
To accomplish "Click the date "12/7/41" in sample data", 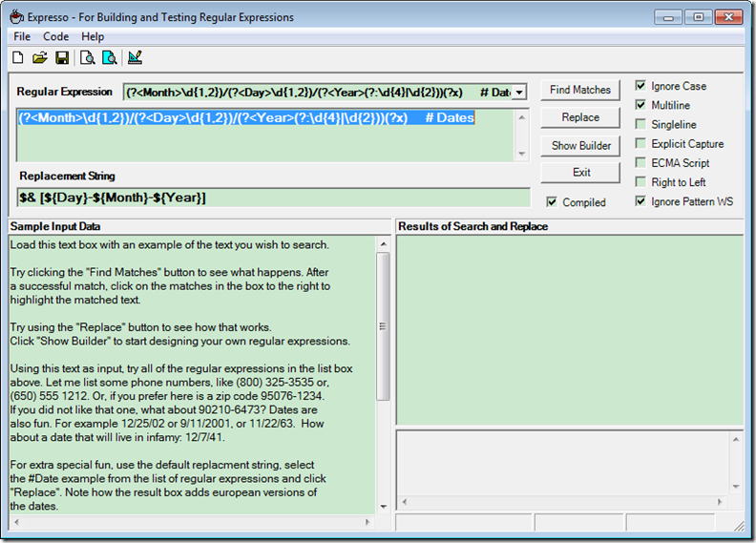I will click(204, 437).
